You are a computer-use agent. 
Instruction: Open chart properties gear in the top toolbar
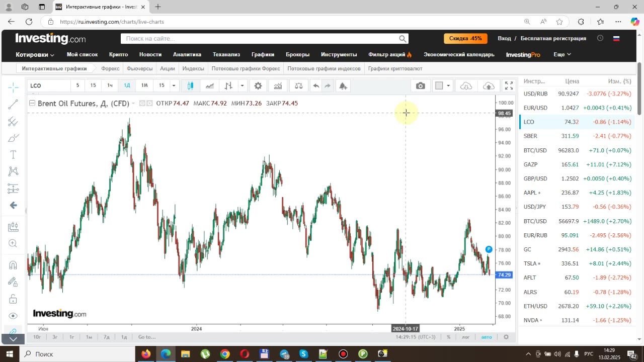tap(258, 86)
